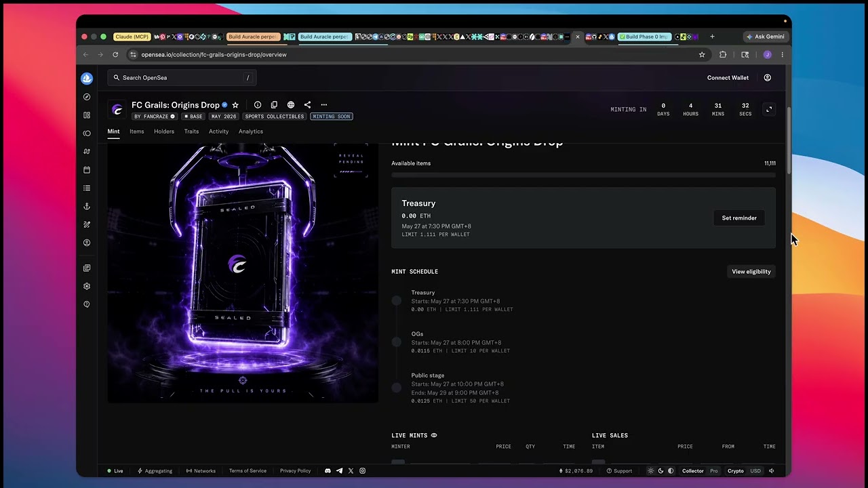868x488 pixels.
Task: Switch to the Activity tab
Action: click(218, 131)
